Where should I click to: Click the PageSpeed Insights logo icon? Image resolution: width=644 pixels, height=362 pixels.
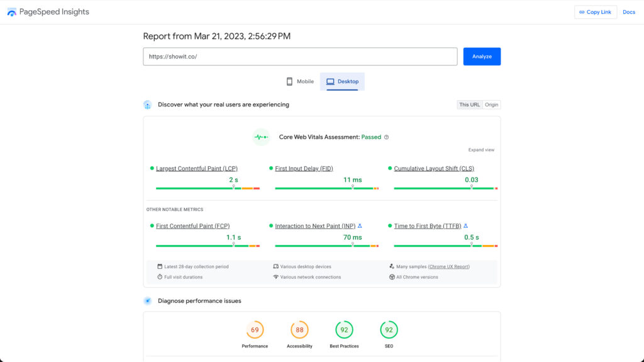coord(12,12)
